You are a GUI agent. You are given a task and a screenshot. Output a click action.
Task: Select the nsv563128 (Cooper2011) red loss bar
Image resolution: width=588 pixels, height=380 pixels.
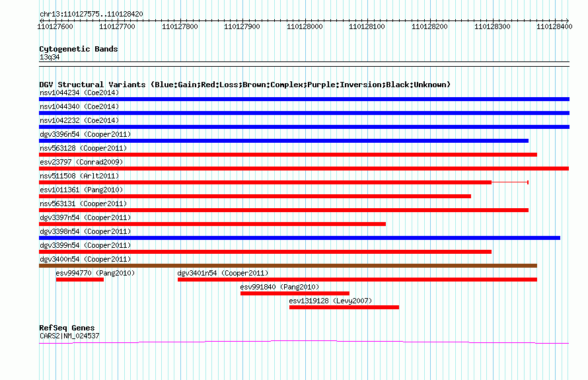[288, 155]
